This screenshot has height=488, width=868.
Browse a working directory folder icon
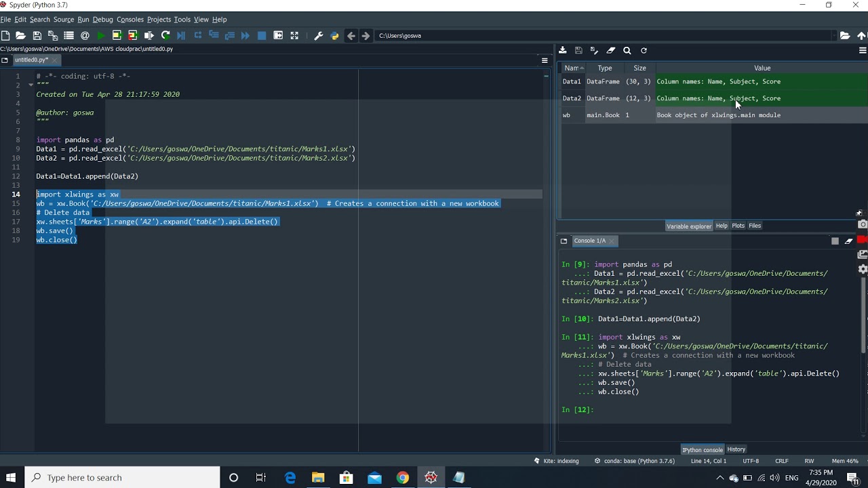[845, 35]
